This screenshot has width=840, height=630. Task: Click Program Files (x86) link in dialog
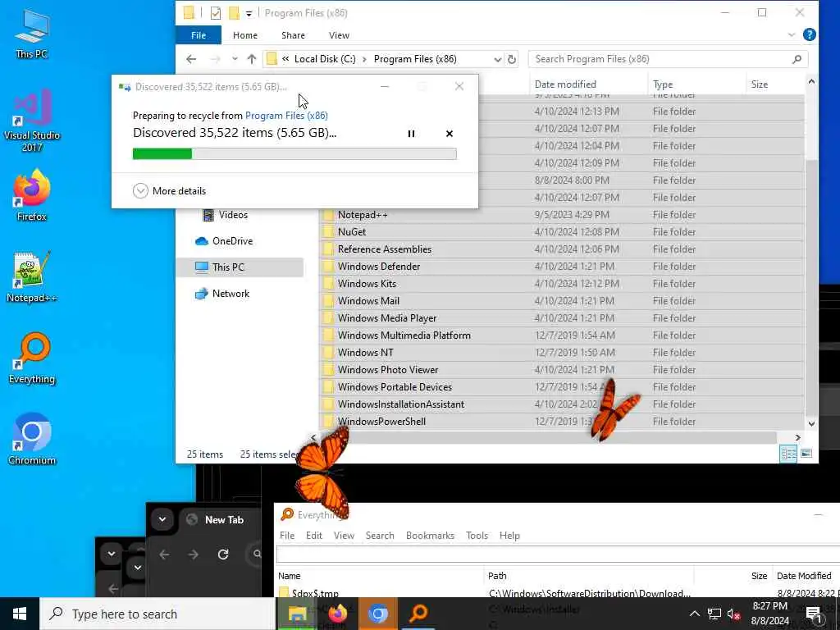point(286,115)
